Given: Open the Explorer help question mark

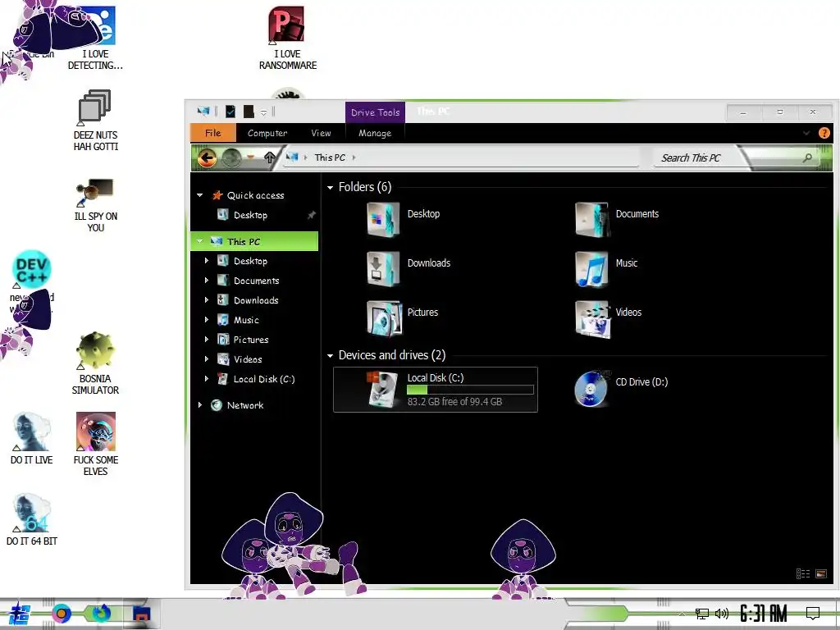Looking at the screenshot, I should 824,133.
